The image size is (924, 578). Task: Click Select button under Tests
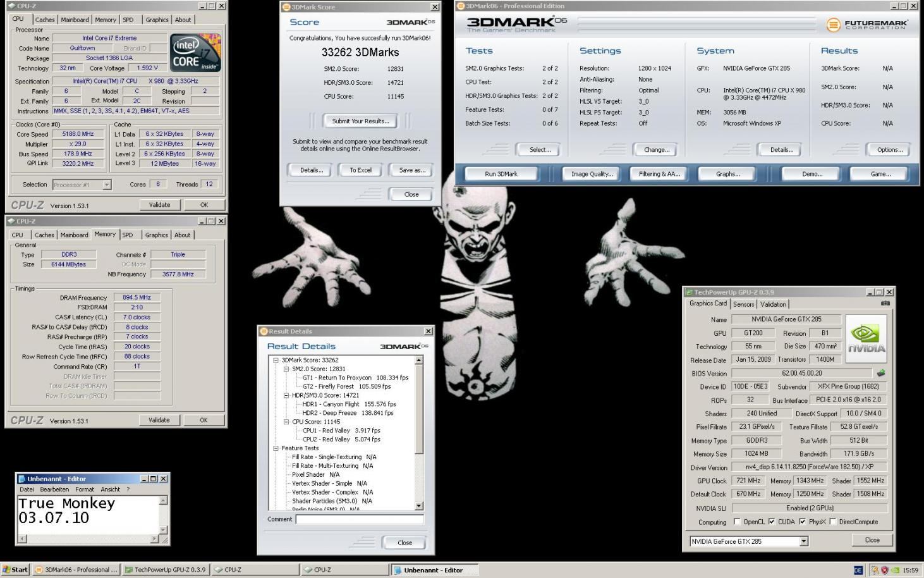point(540,150)
